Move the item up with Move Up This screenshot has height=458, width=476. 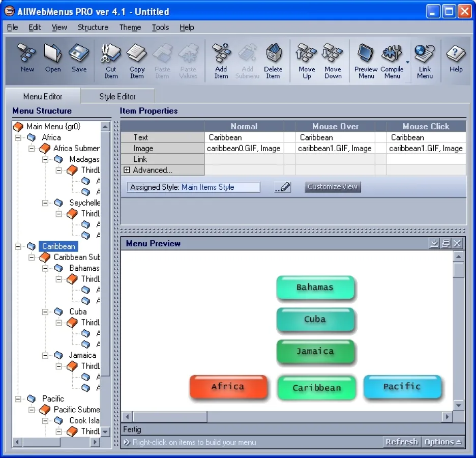point(307,61)
